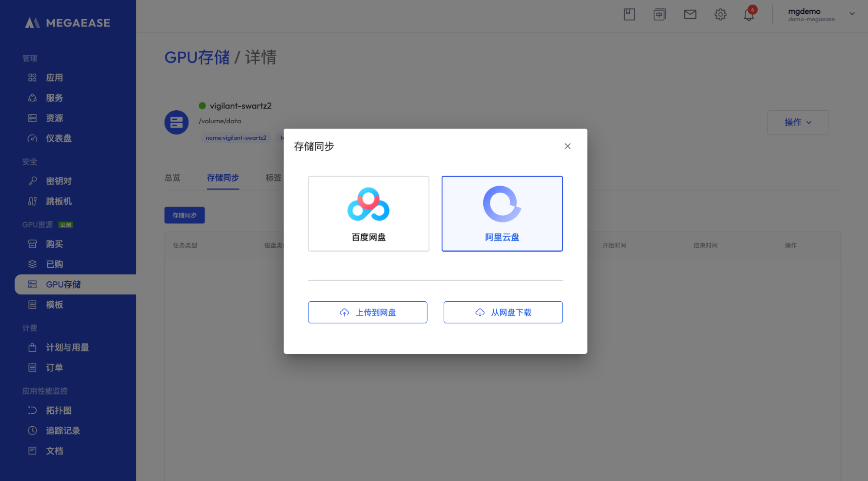This screenshot has width=868, height=481.
Task: Open the 操作 dropdown button
Action: pos(798,122)
